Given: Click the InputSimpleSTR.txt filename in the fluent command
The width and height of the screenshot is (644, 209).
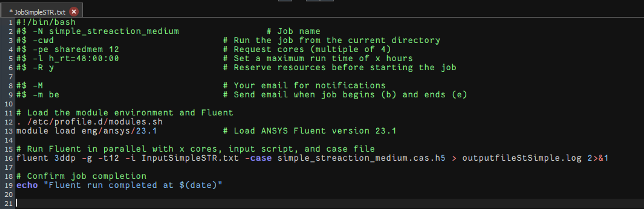Looking at the screenshot, I should click(x=190, y=158).
